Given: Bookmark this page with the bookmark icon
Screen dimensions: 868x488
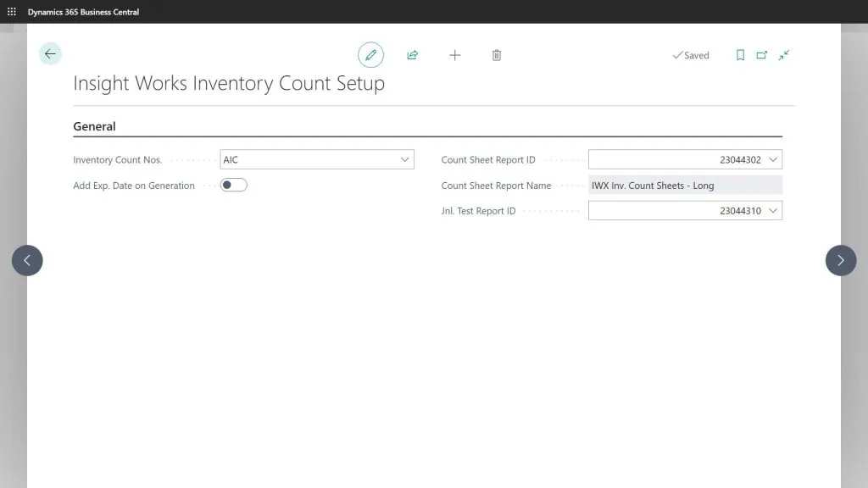Looking at the screenshot, I should coord(740,54).
